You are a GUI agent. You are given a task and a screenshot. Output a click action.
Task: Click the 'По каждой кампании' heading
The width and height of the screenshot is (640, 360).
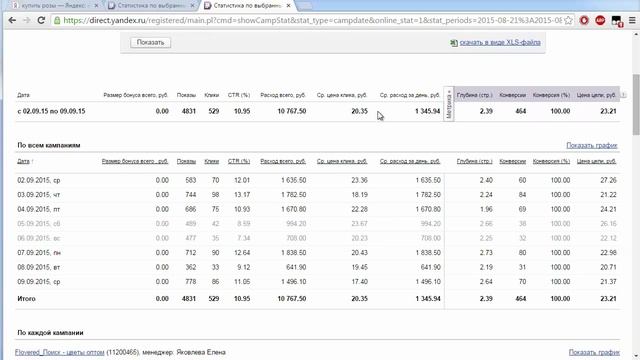pyautogui.click(x=50, y=333)
